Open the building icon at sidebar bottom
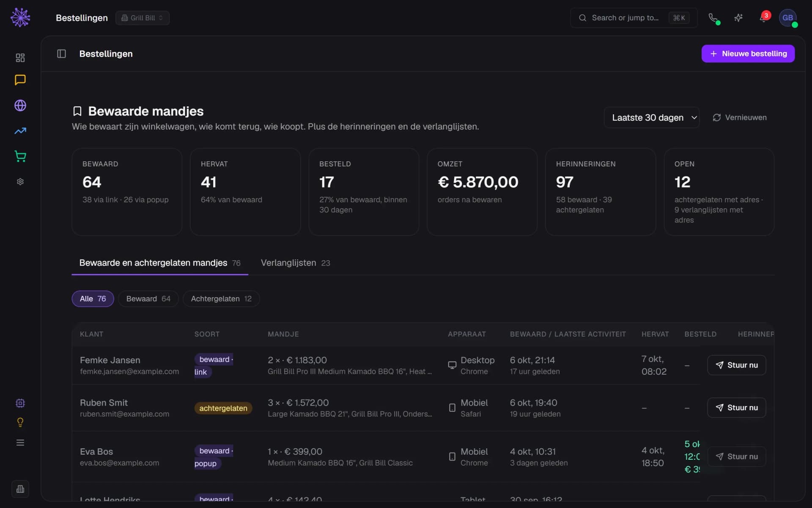This screenshot has width=812, height=508. [x=20, y=489]
